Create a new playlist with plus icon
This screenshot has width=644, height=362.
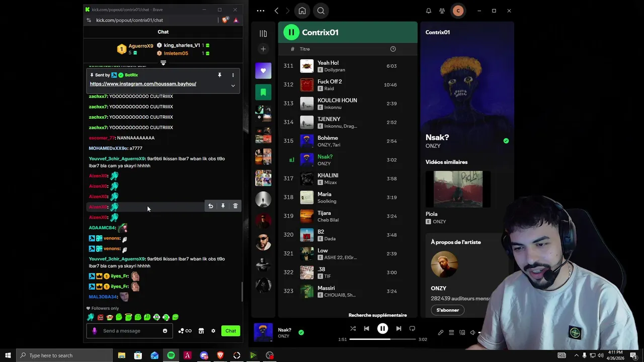(x=263, y=49)
